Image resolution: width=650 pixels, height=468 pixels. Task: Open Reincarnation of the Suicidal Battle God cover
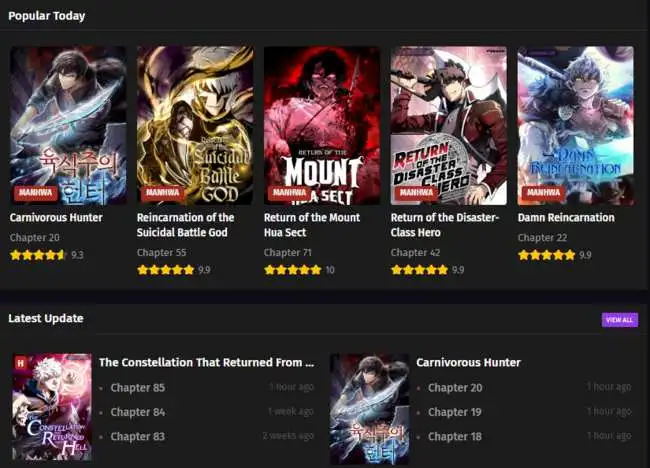click(x=195, y=126)
